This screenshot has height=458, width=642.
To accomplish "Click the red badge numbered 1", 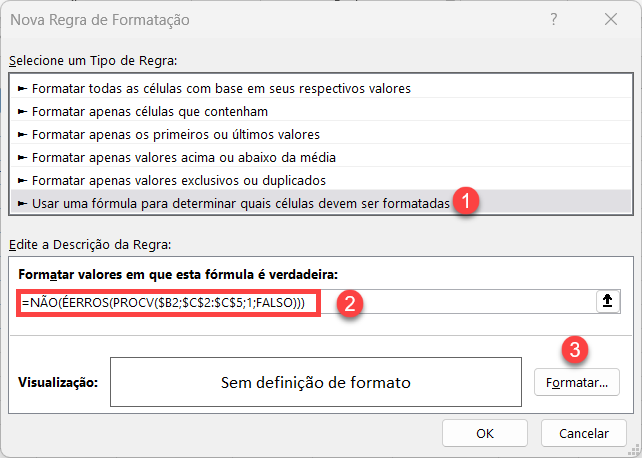I will tap(465, 201).
